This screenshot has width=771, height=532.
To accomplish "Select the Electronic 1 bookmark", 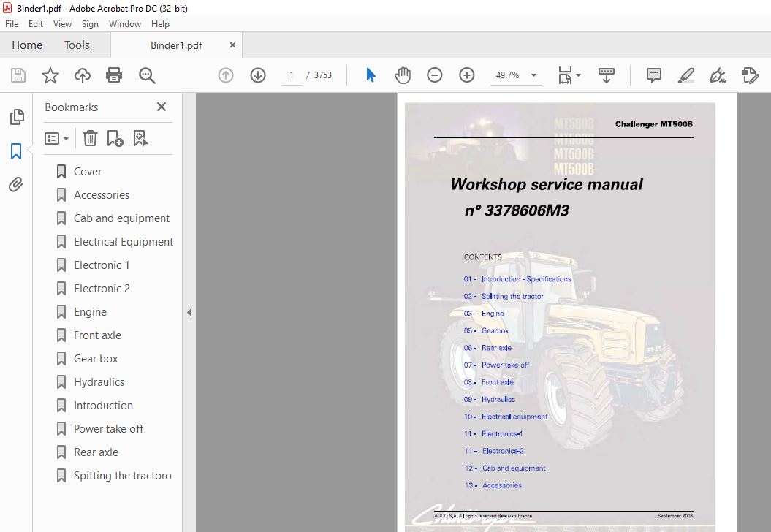I will (x=102, y=265).
